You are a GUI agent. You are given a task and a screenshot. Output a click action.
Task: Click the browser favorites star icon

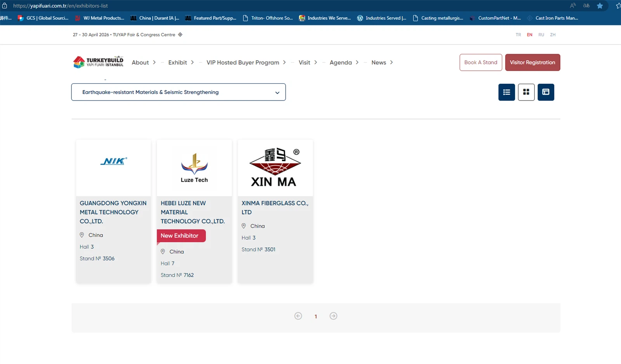click(x=600, y=6)
